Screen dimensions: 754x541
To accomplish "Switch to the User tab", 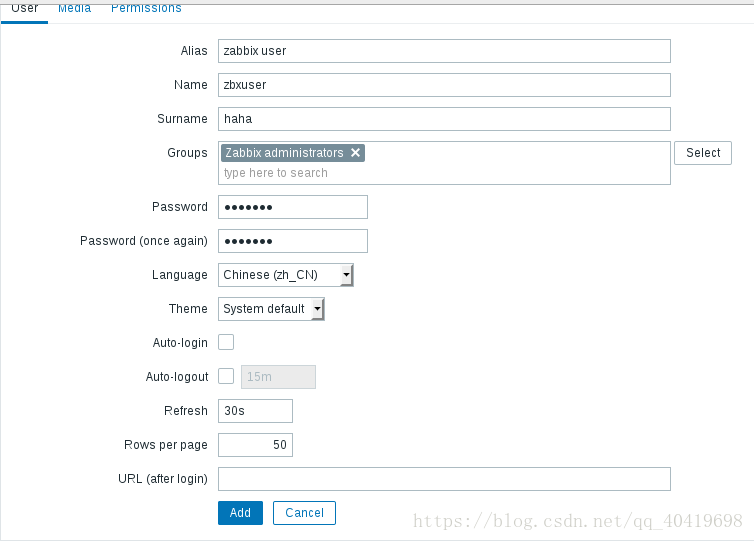I will click(24, 9).
